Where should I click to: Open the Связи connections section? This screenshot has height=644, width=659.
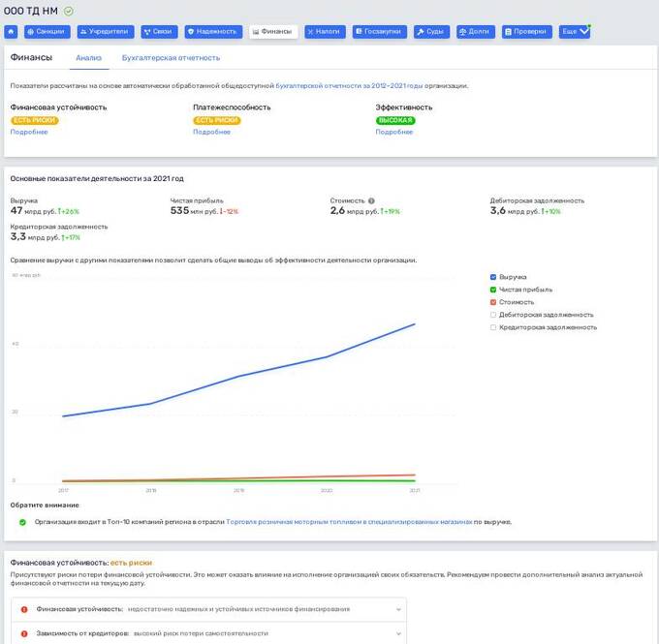coord(160,32)
